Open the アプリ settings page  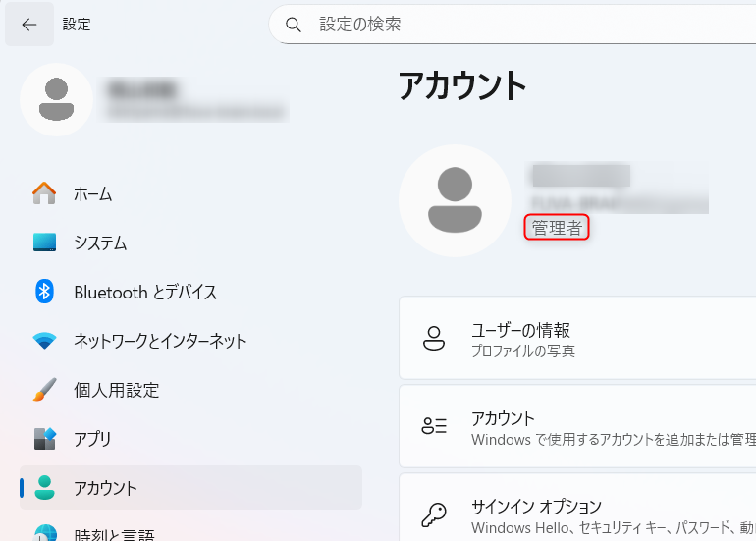[190, 438]
